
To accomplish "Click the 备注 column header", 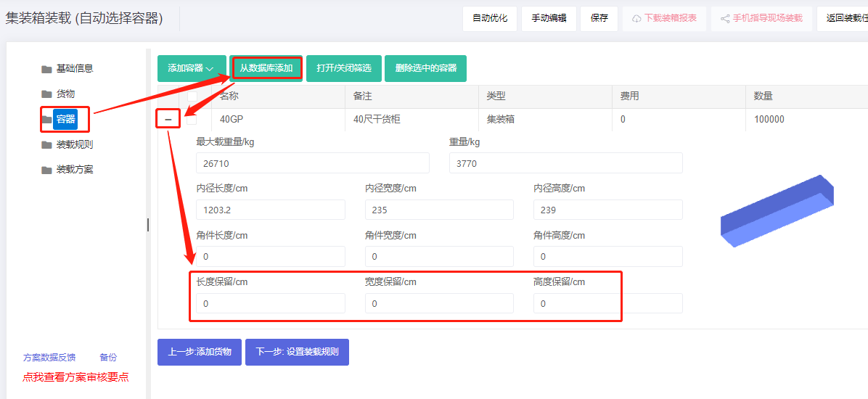I will [412, 96].
